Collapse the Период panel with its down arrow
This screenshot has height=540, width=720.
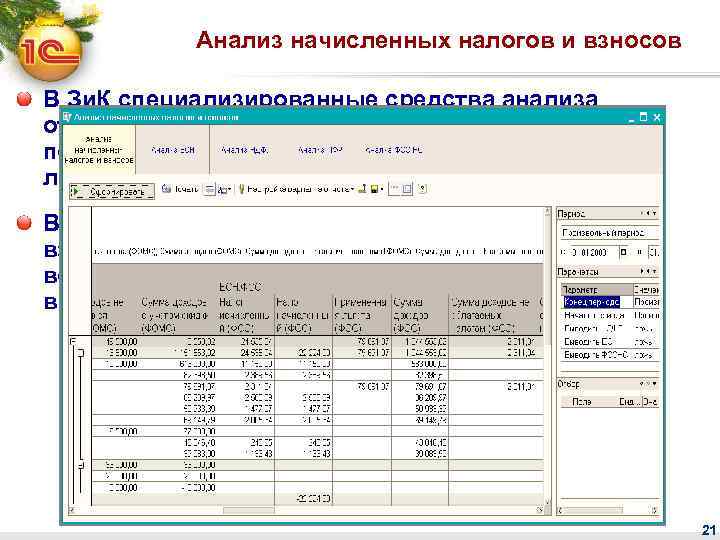point(655,214)
